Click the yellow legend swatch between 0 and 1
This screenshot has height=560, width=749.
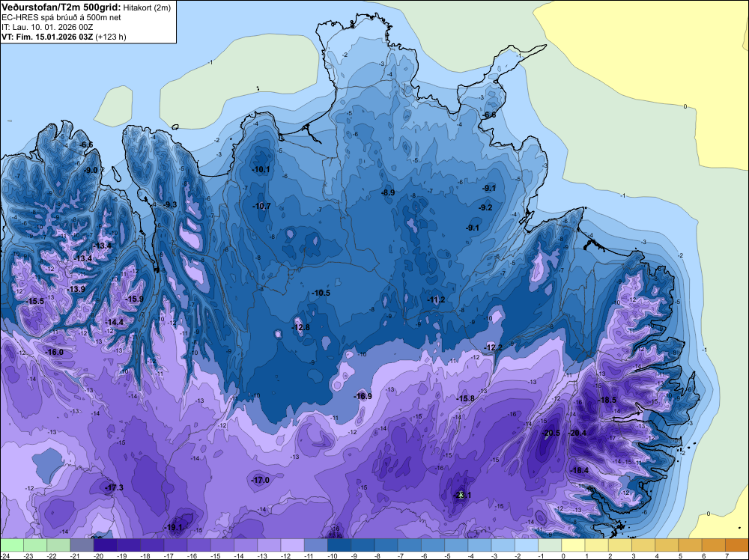click(x=573, y=545)
